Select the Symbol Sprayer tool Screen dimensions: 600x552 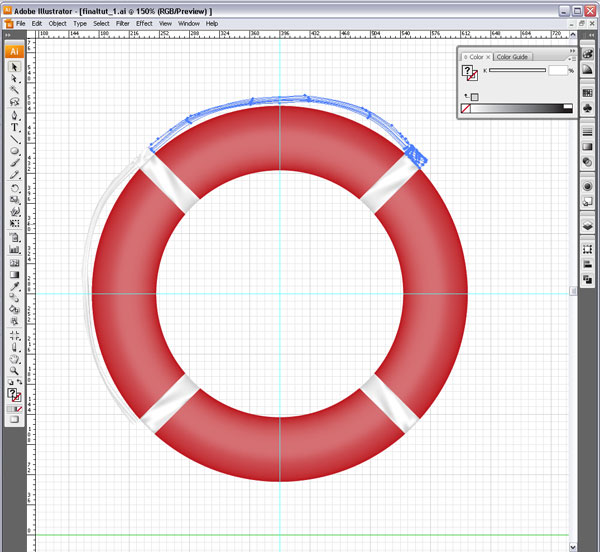(14, 238)
